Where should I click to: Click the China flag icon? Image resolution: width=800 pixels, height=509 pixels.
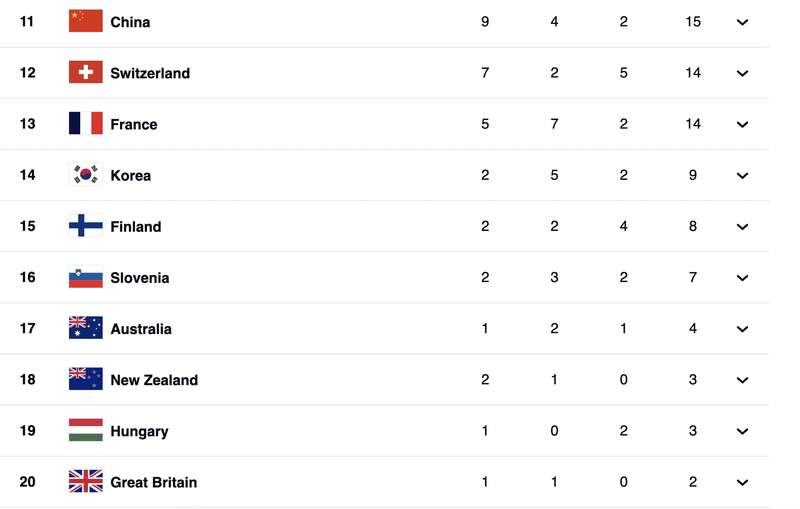click(x=86, y=21)
